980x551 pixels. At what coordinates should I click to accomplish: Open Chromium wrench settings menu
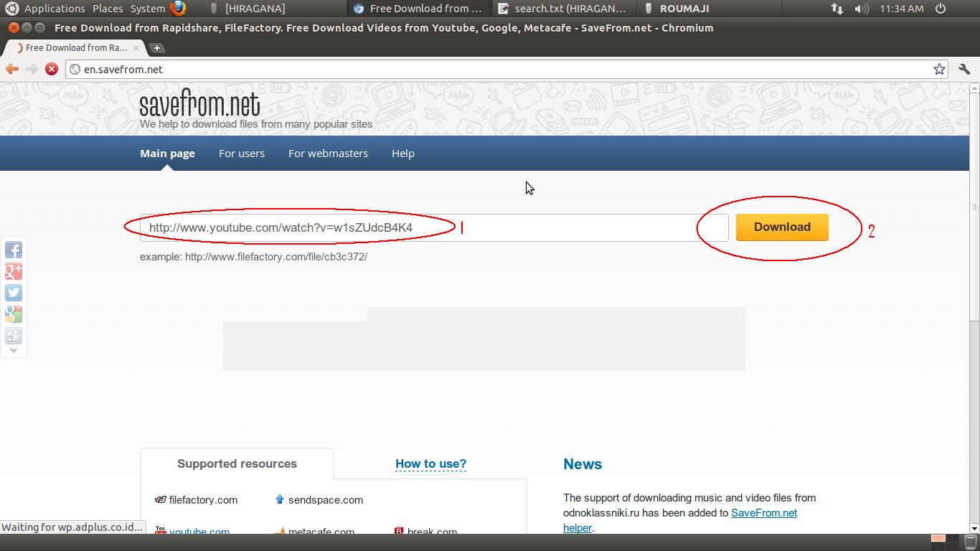click(964, 69)
